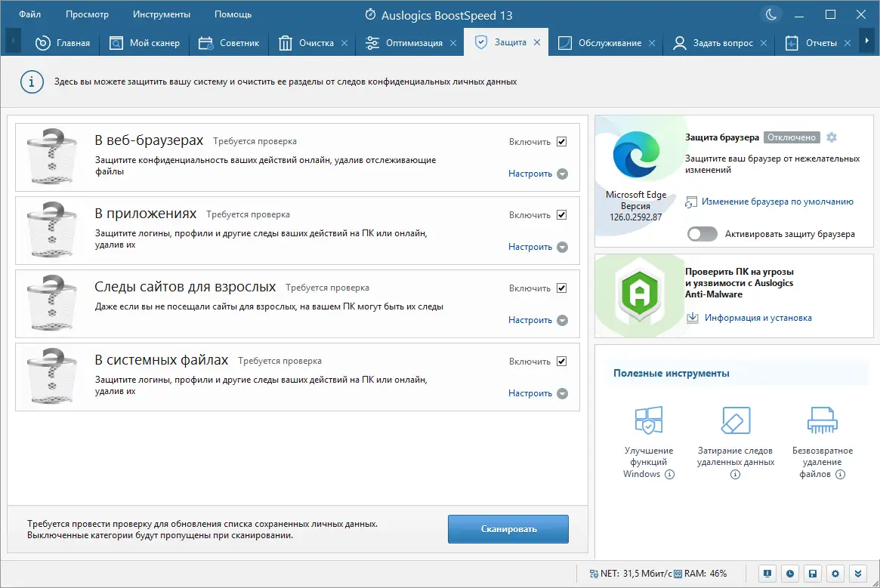The height and width of the screenshot is (588, 880).
Task: Open the Инструменты menu
Action: 162,14
